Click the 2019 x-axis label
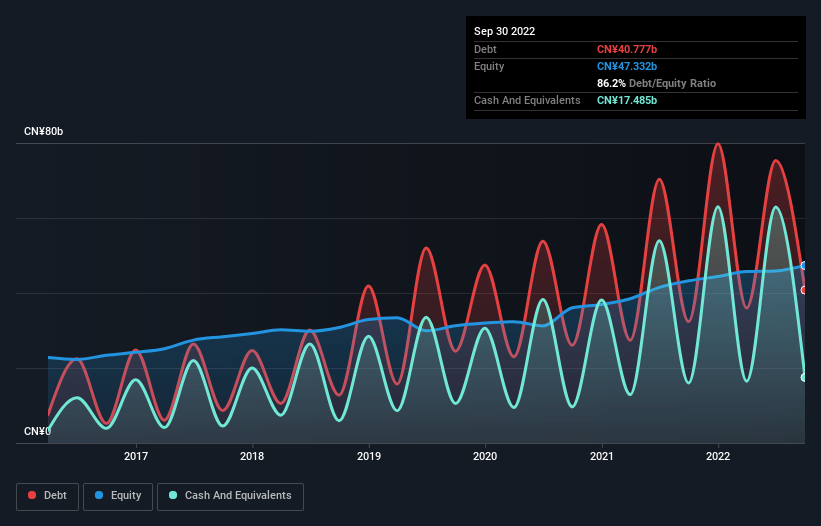The height and width of the screenshot is (526, 821). pos(369,456)
